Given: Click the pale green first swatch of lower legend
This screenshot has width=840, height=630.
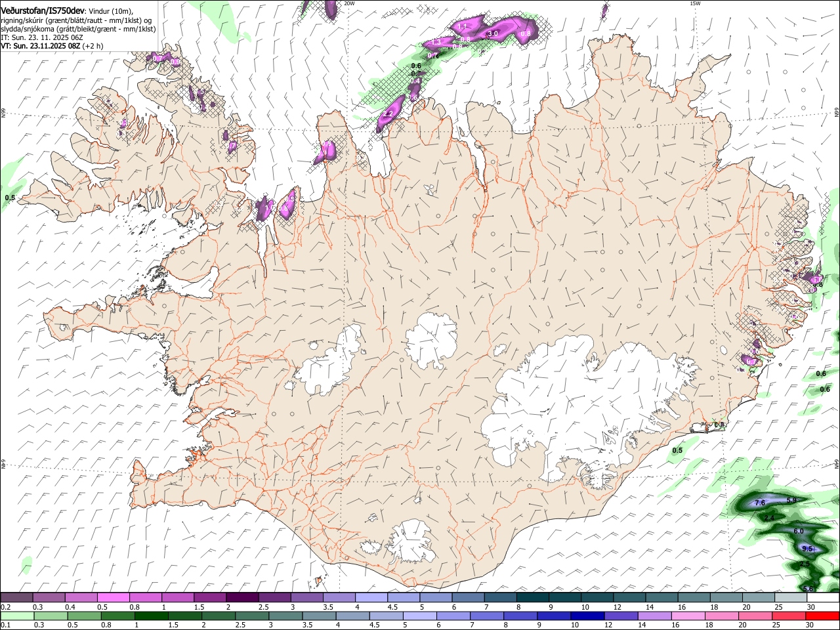Looking at the screenshot, I should (17, 616).
